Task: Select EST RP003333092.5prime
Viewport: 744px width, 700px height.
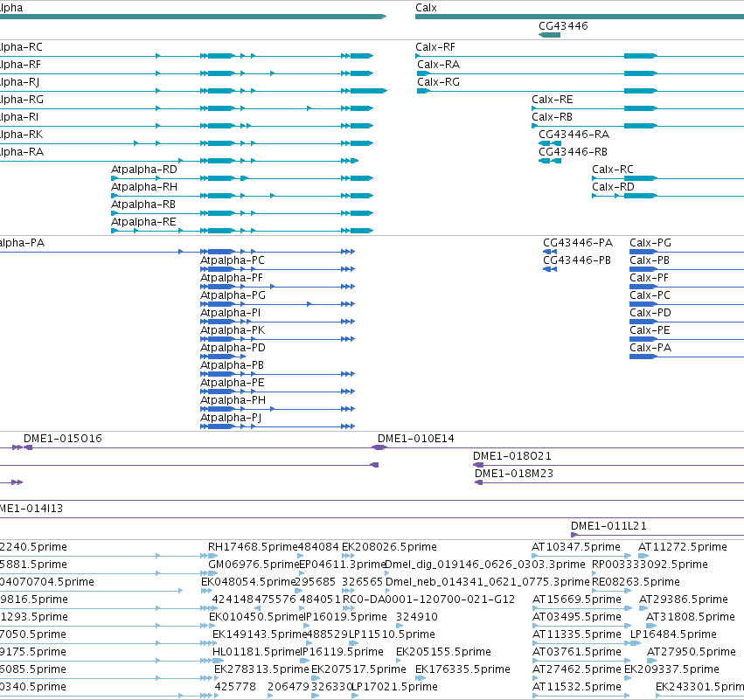Action: (x=594, y=573)
